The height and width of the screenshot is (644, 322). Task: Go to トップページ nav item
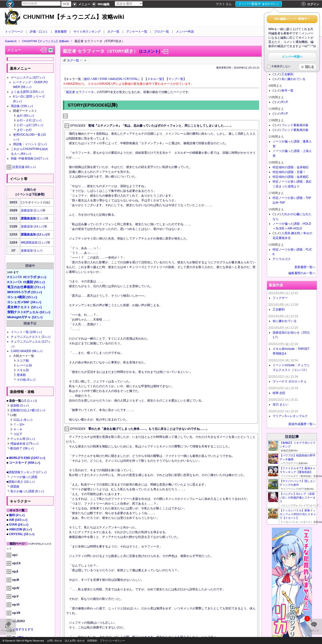(x=14, y=32)
